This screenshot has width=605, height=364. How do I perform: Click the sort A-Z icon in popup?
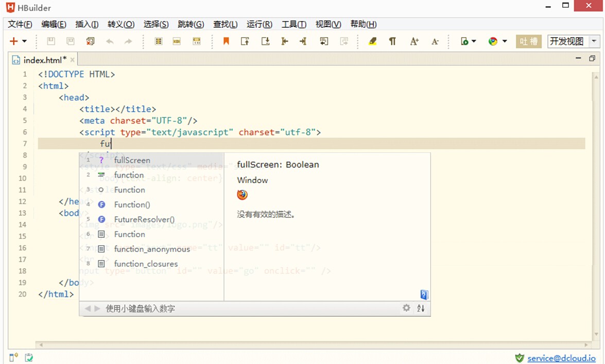(x=421, y=308)
